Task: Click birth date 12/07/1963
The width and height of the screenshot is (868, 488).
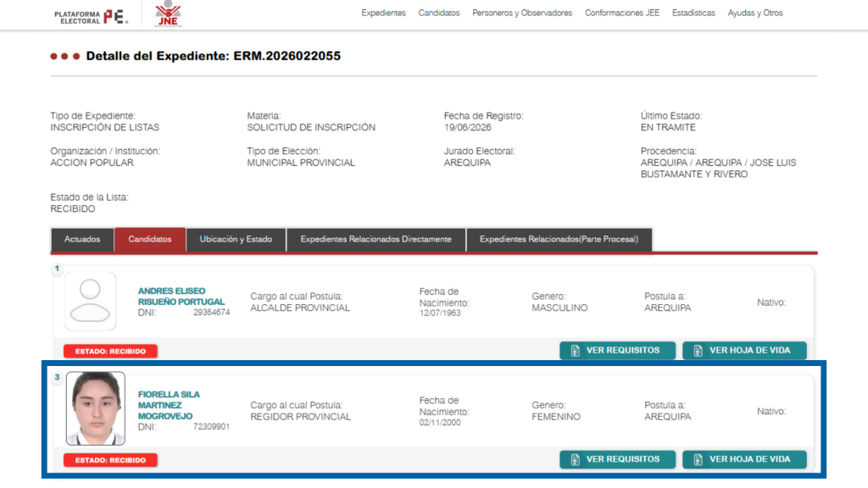Action: coord(440,313)
